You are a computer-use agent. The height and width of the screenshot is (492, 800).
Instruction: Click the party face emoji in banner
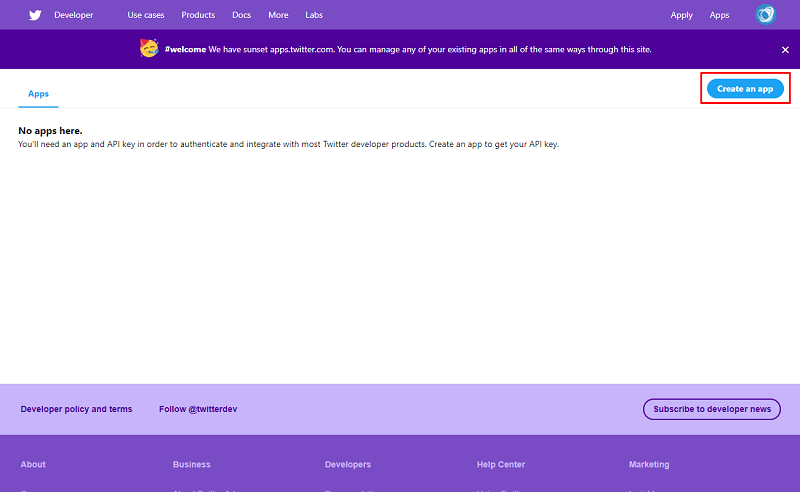[149, 48]
